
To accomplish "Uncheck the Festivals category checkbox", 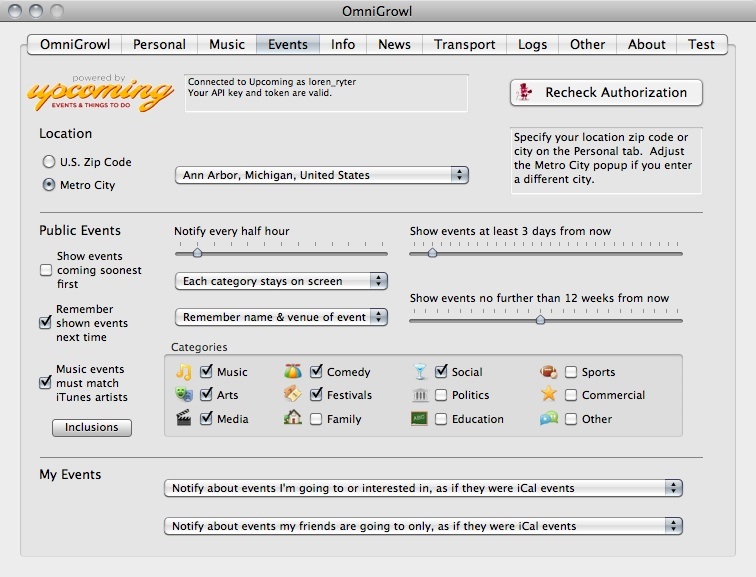I will coord(316,394).
